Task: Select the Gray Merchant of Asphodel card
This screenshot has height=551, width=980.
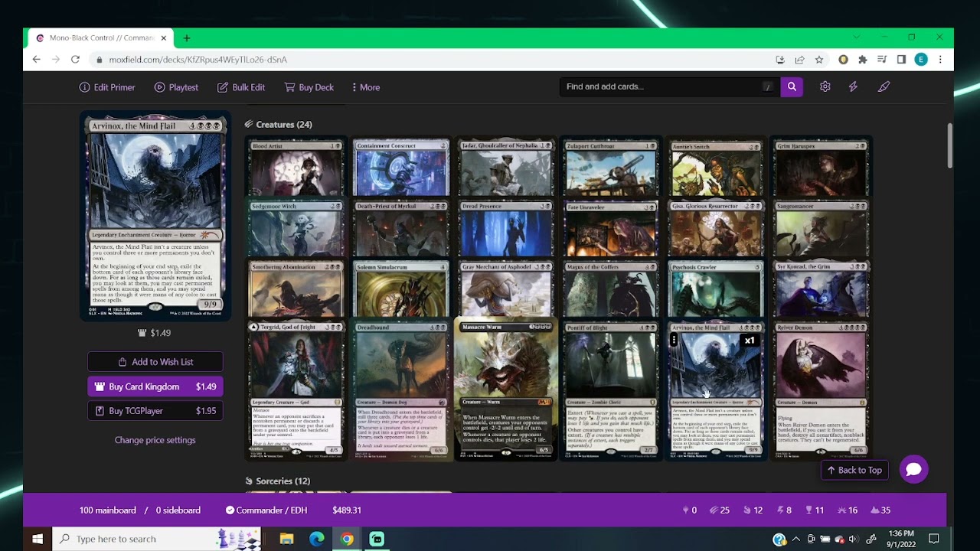Action: tap(506, 289)
